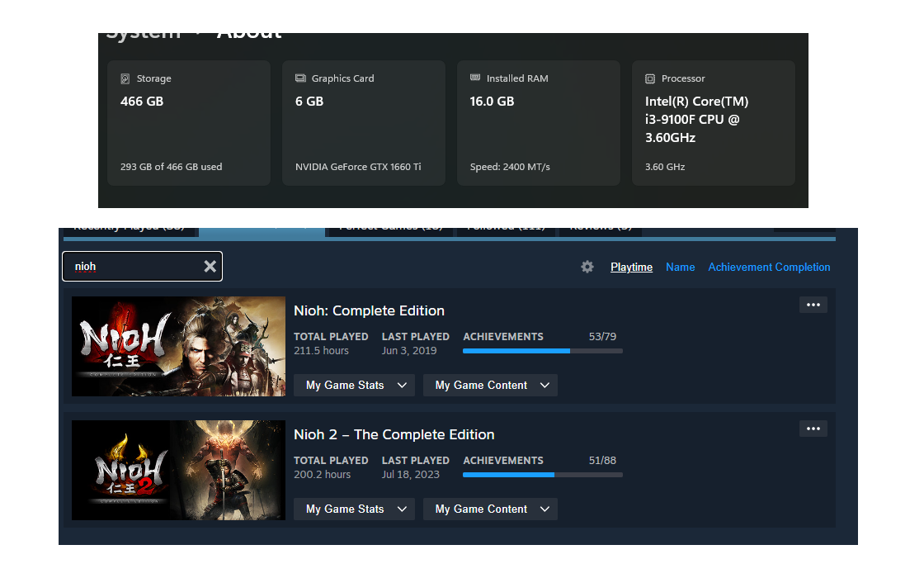Viewport: 924px width, 578px height.
Task: Click the 51/88 achievements progress bar
Action: tap(543, 475)
